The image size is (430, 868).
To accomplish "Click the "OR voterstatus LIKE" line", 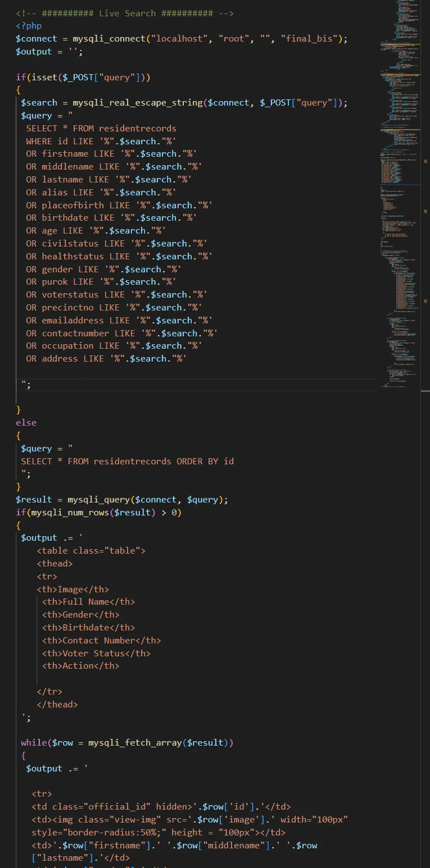I will (x=116, y=295).
